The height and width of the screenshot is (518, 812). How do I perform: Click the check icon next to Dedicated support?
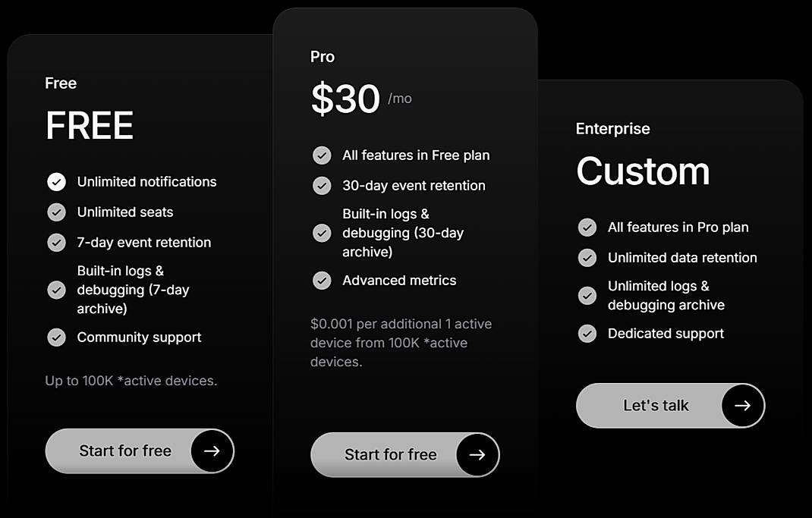587,333
